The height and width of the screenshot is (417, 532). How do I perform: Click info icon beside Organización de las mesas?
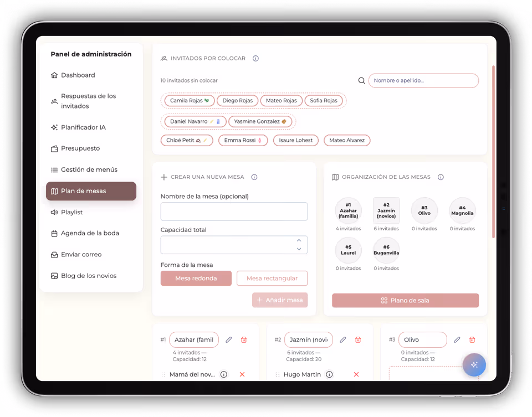(441, 177)
